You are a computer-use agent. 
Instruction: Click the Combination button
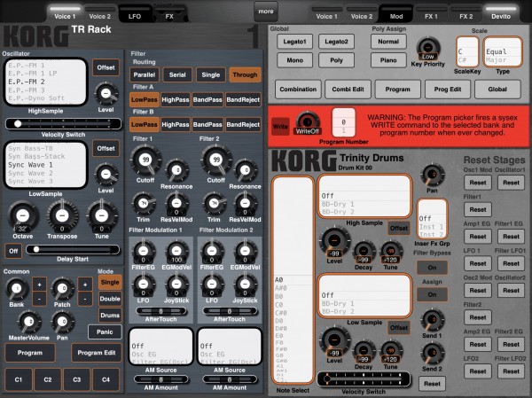tap(298, 90)
